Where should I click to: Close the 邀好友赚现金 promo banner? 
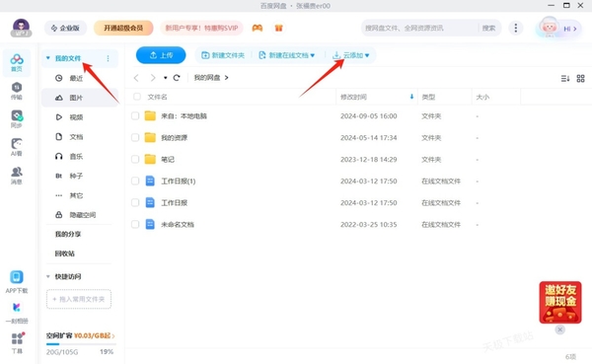pos(559,329)
